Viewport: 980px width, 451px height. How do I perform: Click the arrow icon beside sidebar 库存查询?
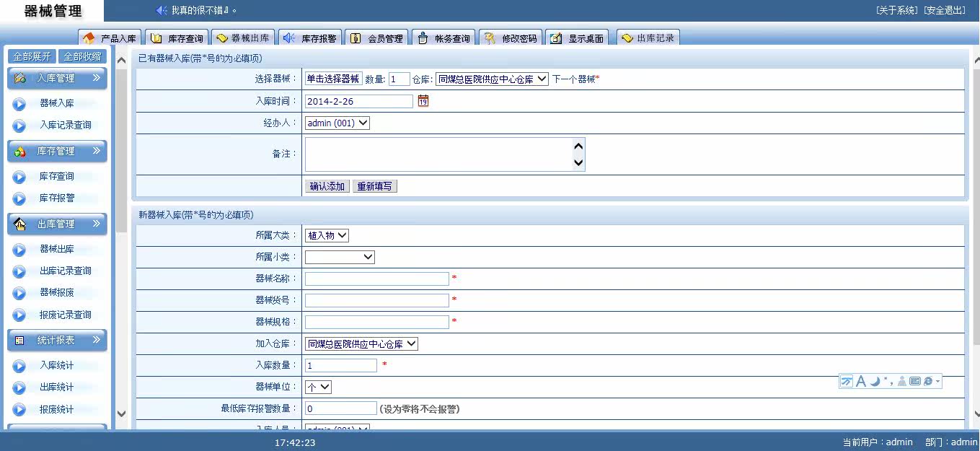tap(19, 177)
